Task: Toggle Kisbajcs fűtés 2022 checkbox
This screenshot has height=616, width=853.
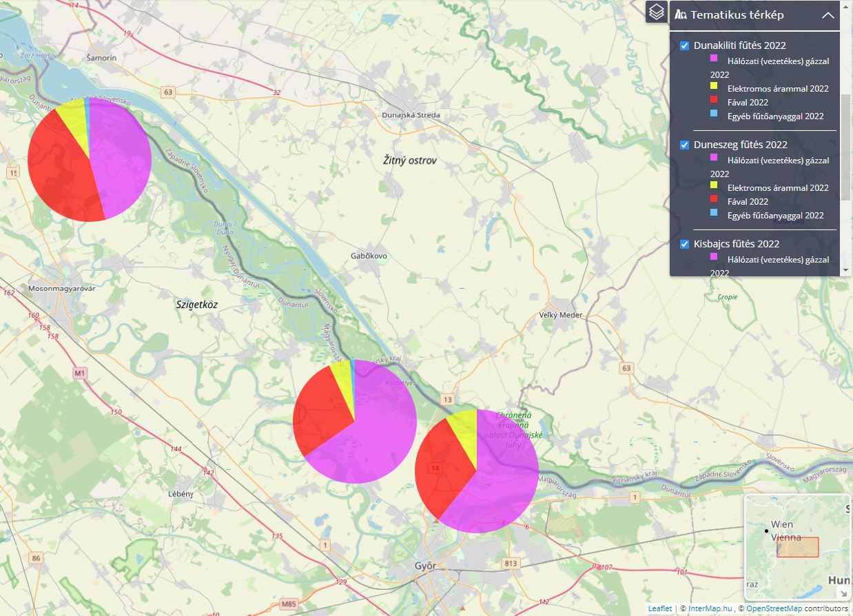Action: (685, 245)
